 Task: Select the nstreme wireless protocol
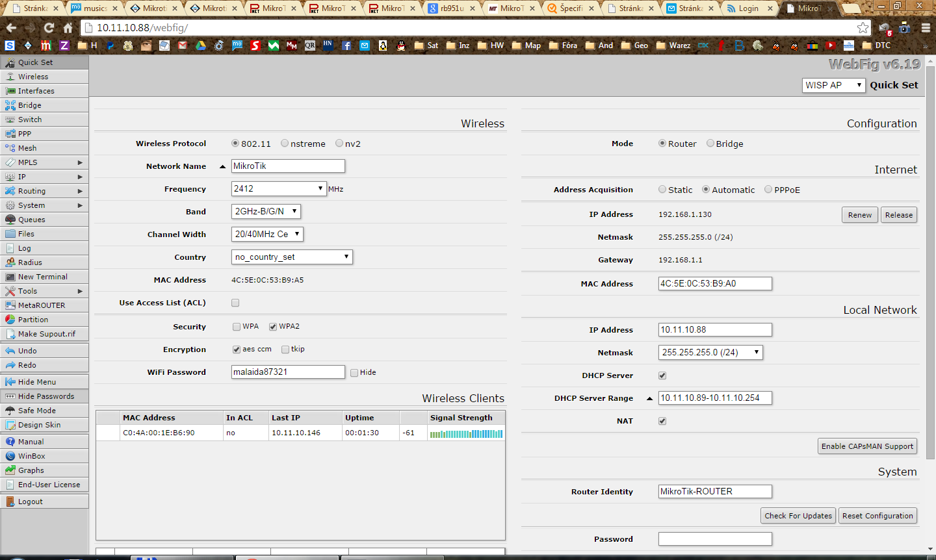coord(284,144)
